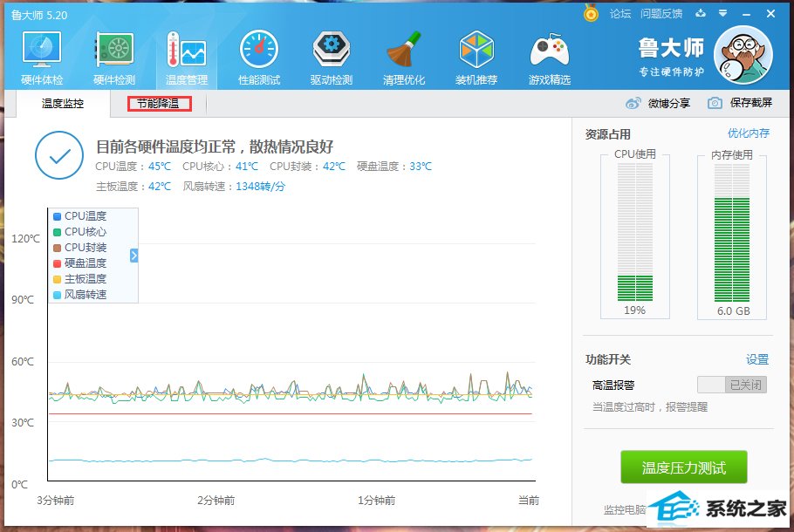Click 硬盘温度 33℃ reading
Viewport: 794px width, 532px height.
coord(394,167)
